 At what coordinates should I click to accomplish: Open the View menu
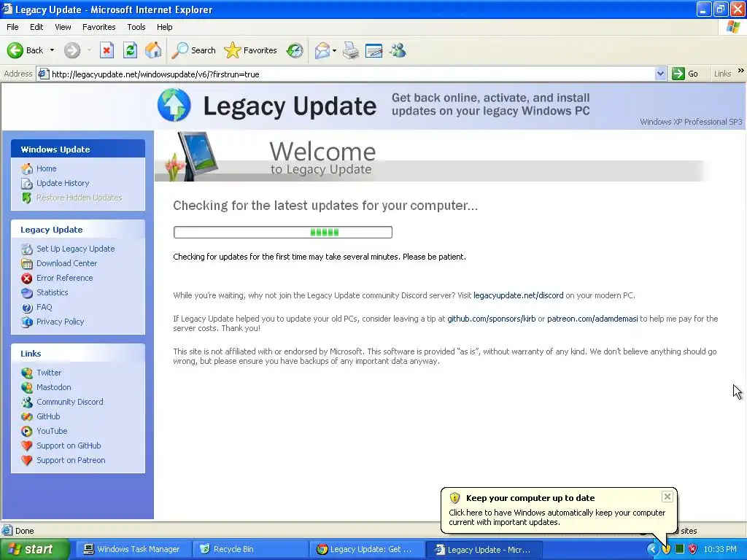pos(63,27)
